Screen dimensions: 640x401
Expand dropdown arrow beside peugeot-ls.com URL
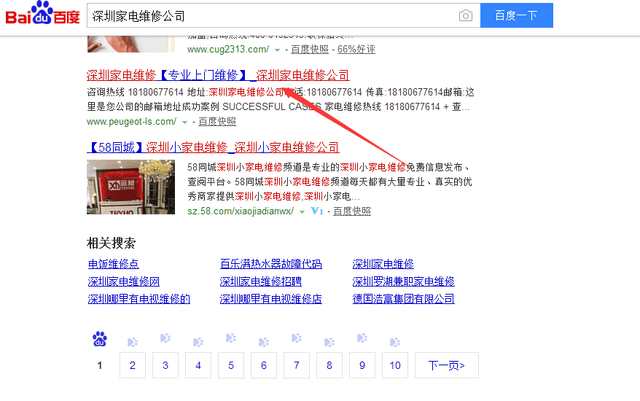point(184,122)
